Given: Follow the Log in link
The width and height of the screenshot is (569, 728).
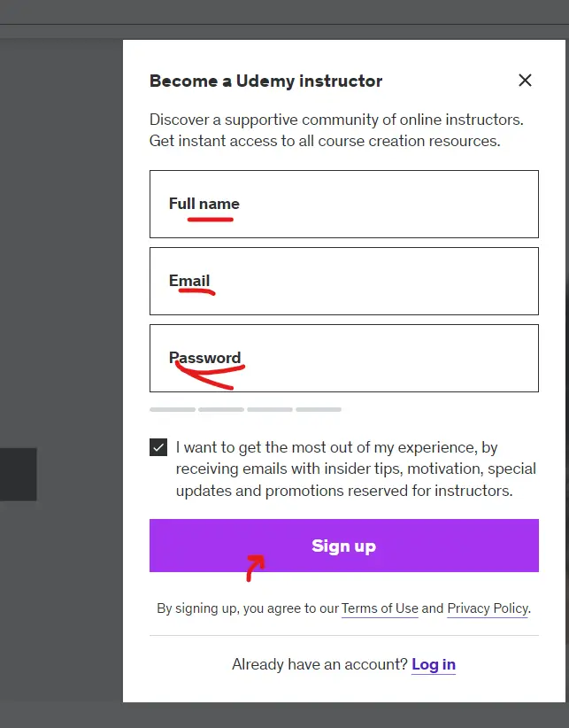Looking at the screenshot, I should coord(434,664).
